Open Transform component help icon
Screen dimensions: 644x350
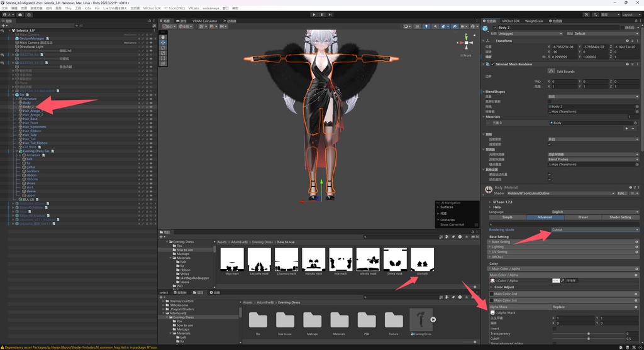627,41
